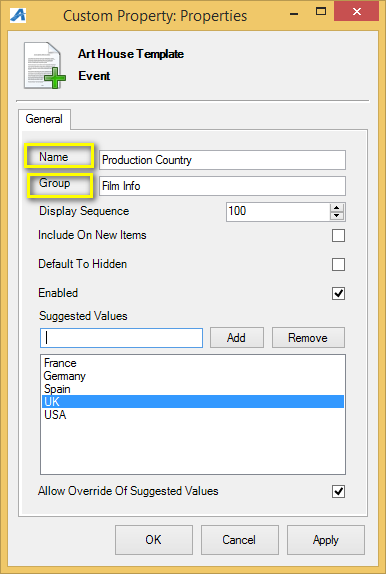Click the document with green plus icon
Image resolution: width=386 pixels, height=574 pixels.
click(x=45, y=66)
